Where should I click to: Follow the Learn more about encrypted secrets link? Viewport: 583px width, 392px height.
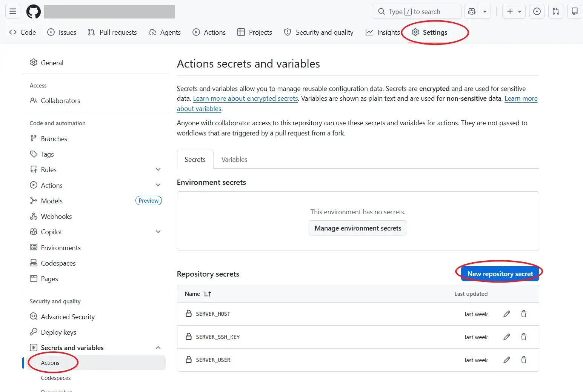[245, 99]
